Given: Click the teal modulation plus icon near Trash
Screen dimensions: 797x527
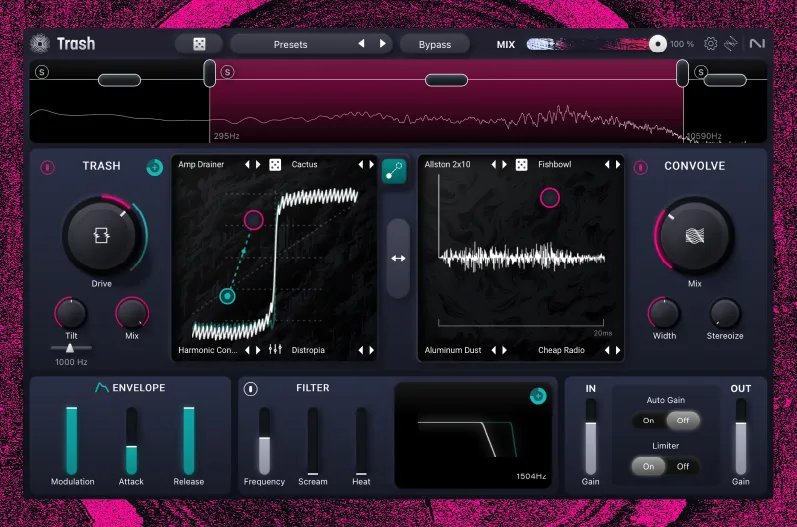Looking at the screenshot, I should (155, 167).
